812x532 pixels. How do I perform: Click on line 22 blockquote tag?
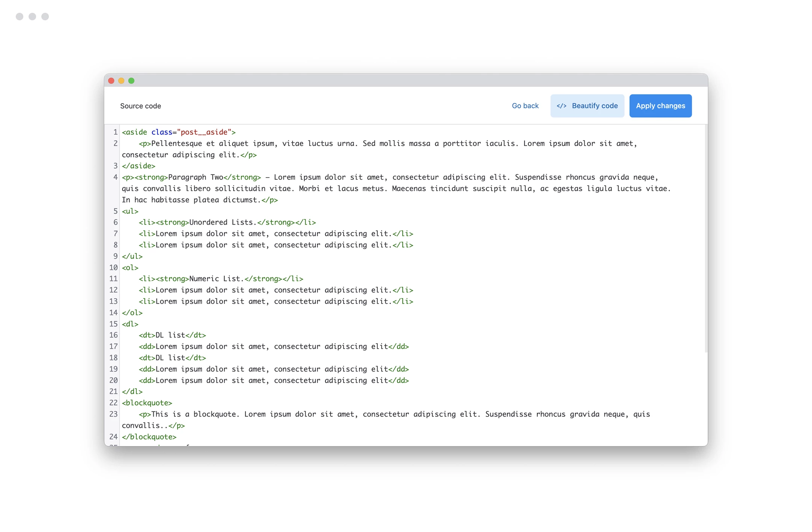point(147,403)
